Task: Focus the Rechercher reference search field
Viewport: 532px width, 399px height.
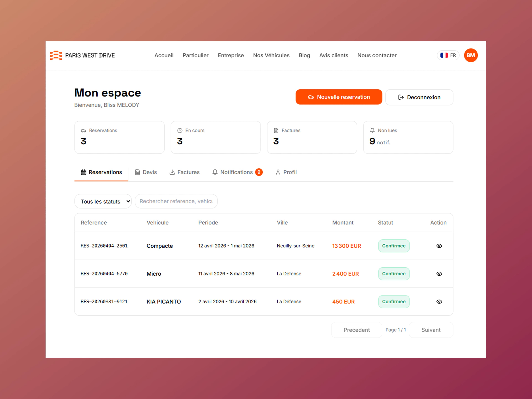Action: [176, 201]
